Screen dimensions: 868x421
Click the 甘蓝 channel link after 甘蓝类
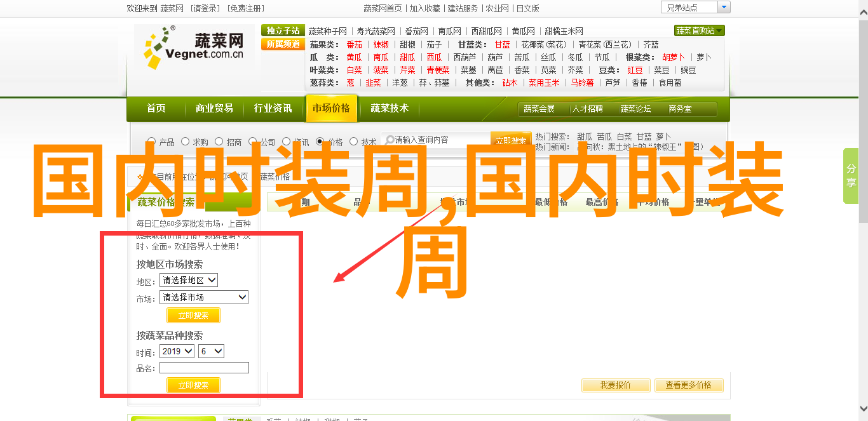pyautogui.click(x=502, y=44)
